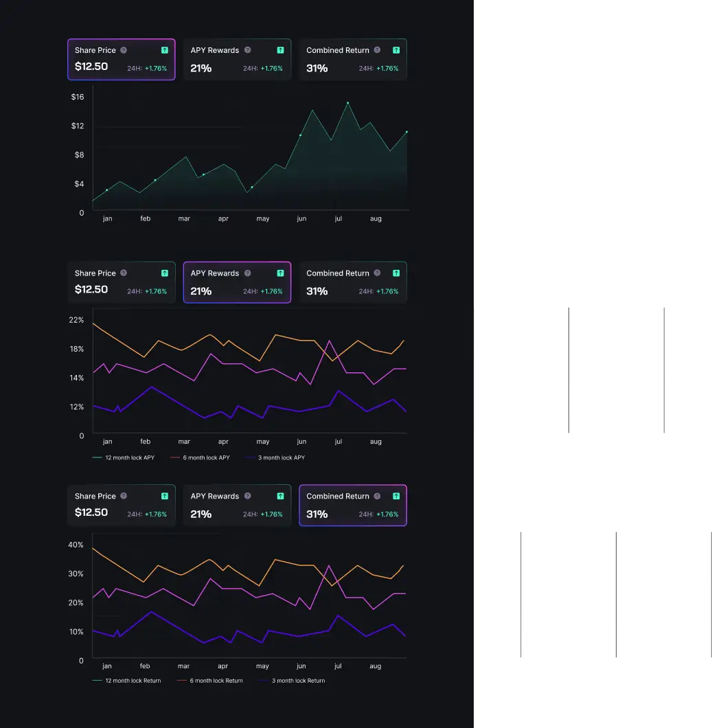This screenshot has width=712, height=728.
Task: Toggle the 6 month lock Return legend entry
Action: click(x=210, y=681)
